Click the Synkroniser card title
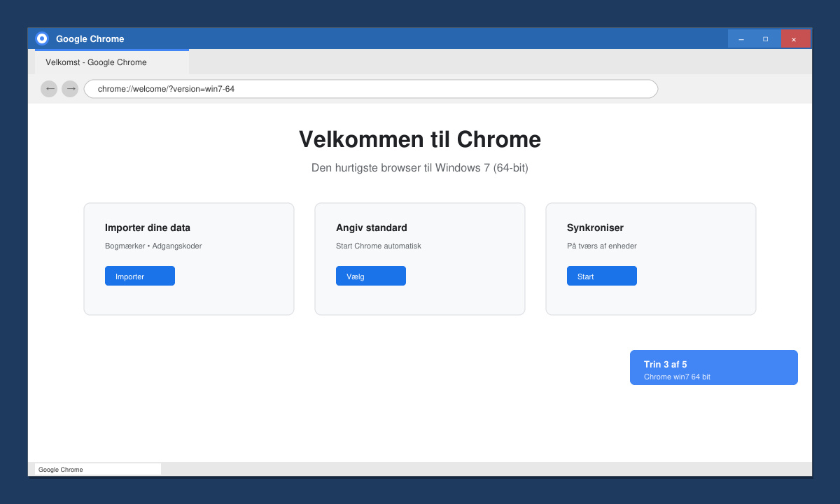The width and height of the screenshot is (840, 504). point(595,227)
